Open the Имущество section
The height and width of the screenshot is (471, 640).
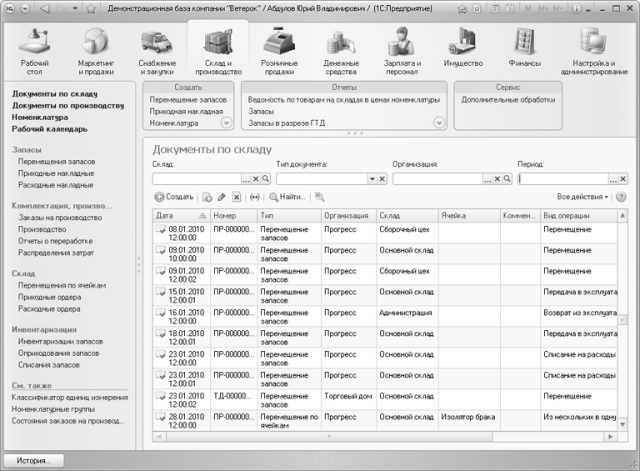[463, 47]
